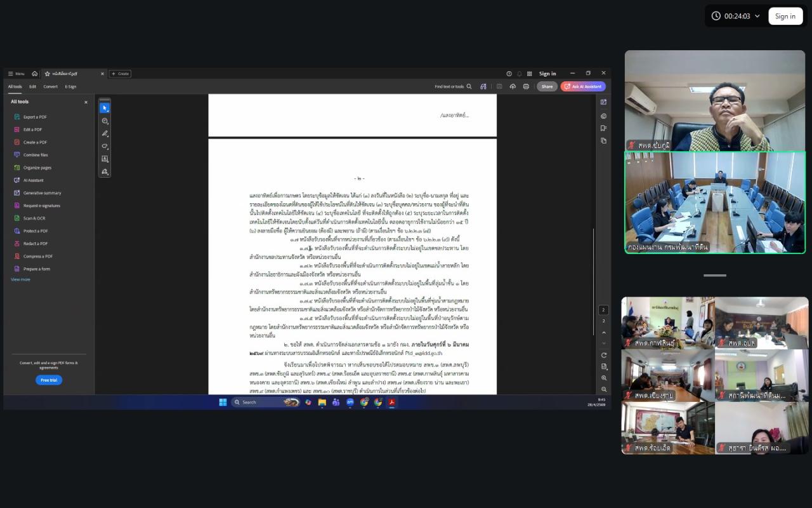This screenshot has width=812, height=508.
Task: Expand the meeting timer dropdown arrow
Action: pos(757,16)
